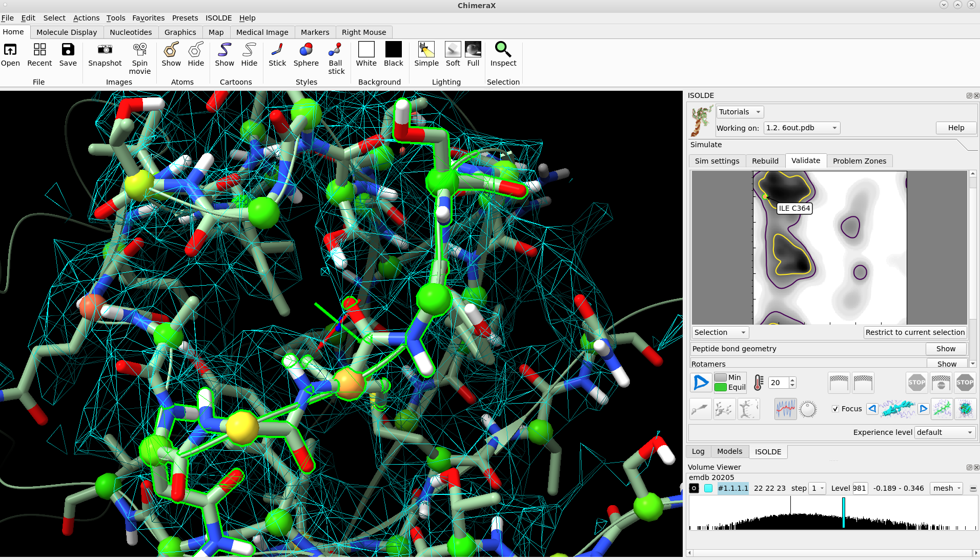Start the ISOLDE simulation with play button

701,383
